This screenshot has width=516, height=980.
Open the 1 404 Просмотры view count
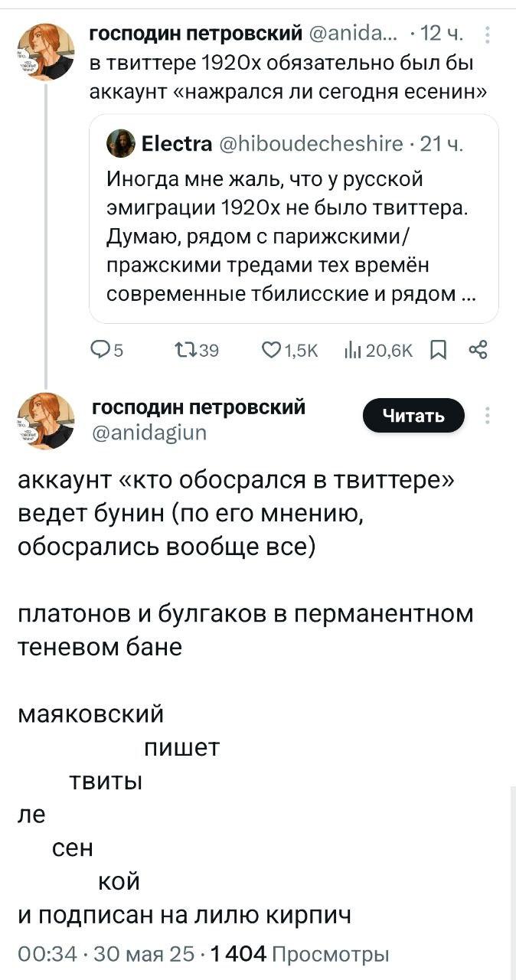[300, 954]
